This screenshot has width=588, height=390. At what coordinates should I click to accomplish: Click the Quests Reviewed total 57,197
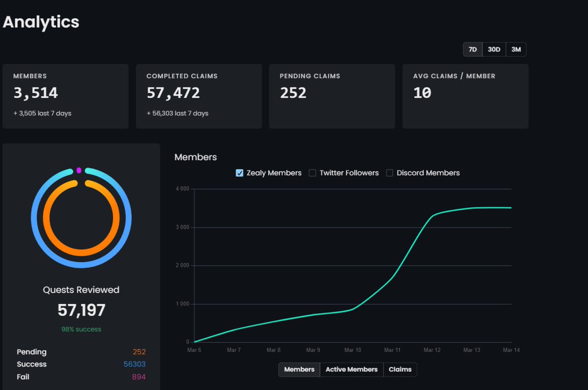point(81,310)
